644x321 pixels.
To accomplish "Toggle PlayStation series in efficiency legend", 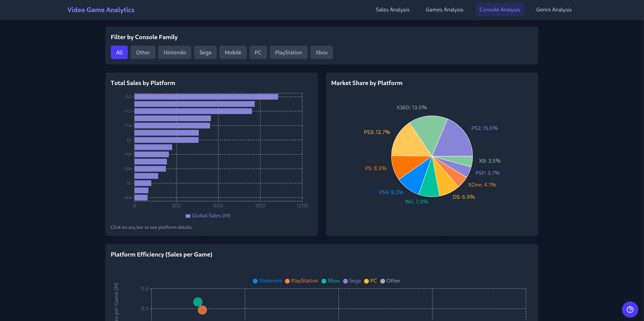I will (302, 281).
